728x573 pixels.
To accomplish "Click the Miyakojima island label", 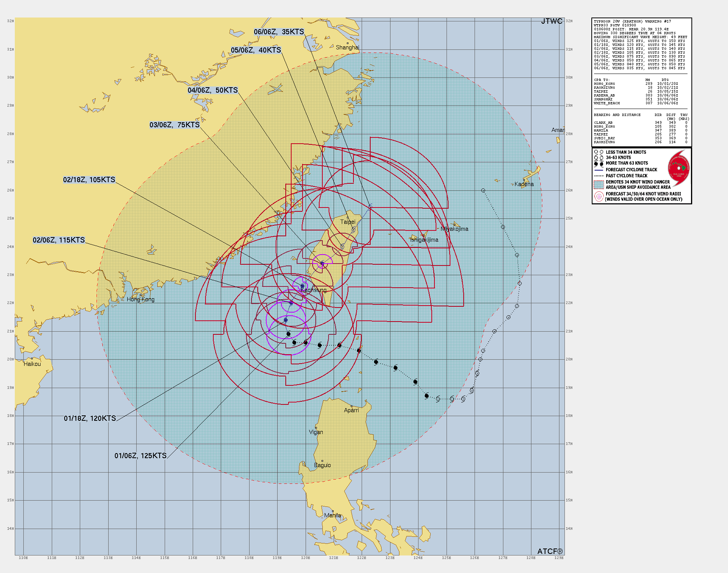I will click(454, 229).
